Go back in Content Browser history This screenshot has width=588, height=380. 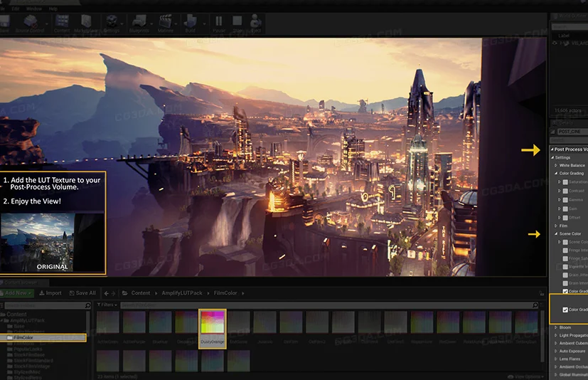click(107, 293)
